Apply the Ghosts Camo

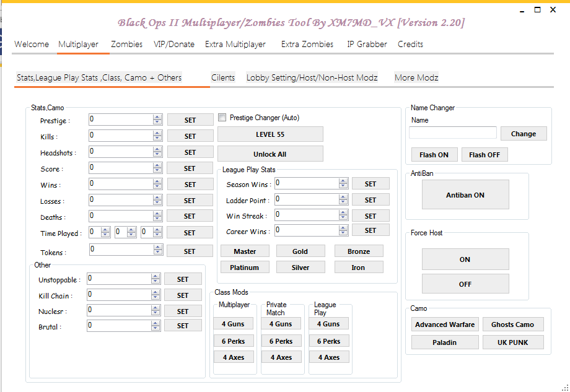pos(513,324)
